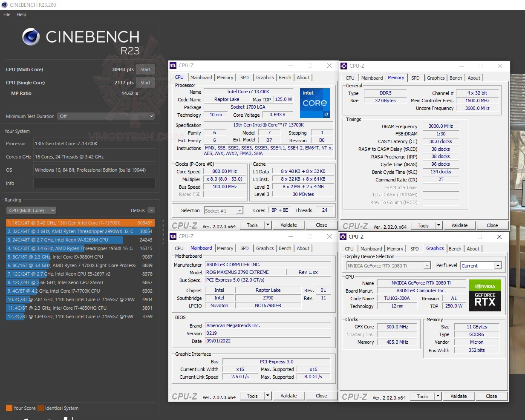Select the i7-1165G7 @15W ranking row

pyautogui.click(x=80, y=316)
